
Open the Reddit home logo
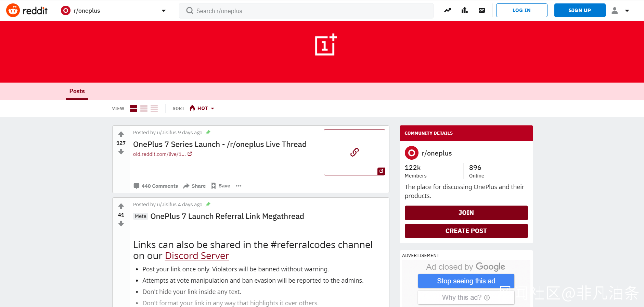[27, 11]
